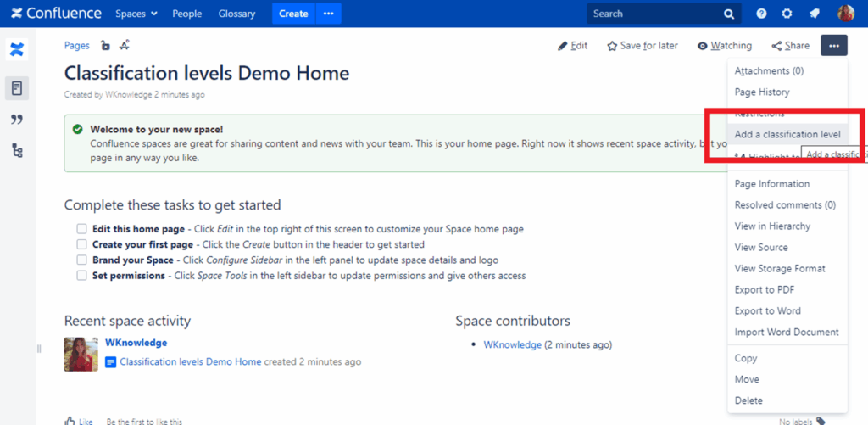The width and height of the screenshot is (868, 425).
Task: Select 'Add a classification level' menu item
Action: [787, 134]
